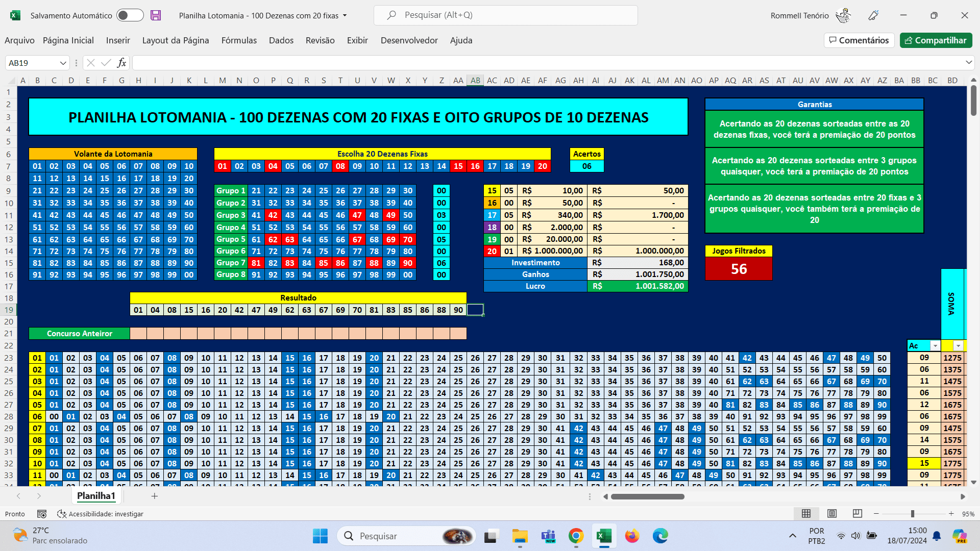Click the macro recording status icon
Image resolution: width=980 pixels, height=551 pixels.
(42, 514)
